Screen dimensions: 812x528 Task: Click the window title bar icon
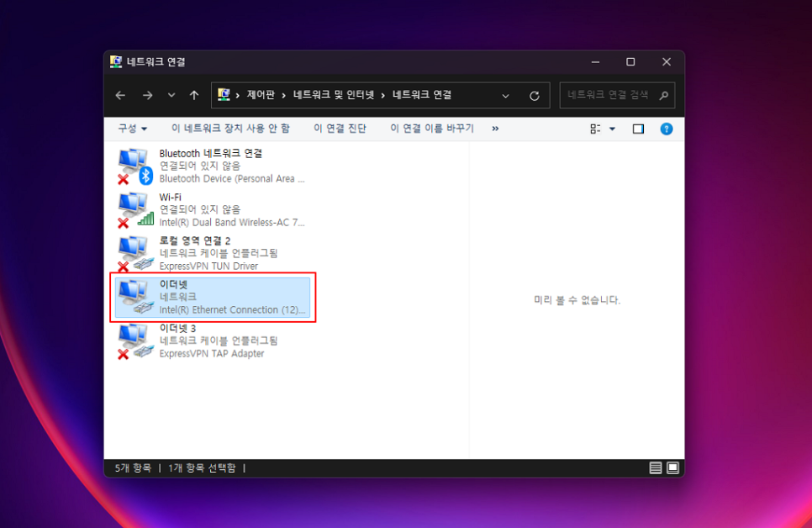[x=116, y=61]
